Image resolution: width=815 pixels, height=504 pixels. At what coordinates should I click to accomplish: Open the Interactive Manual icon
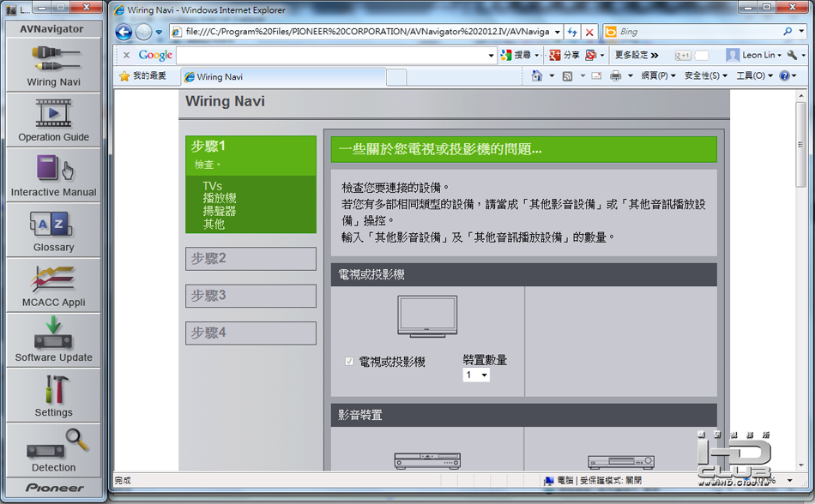[53, 175]
